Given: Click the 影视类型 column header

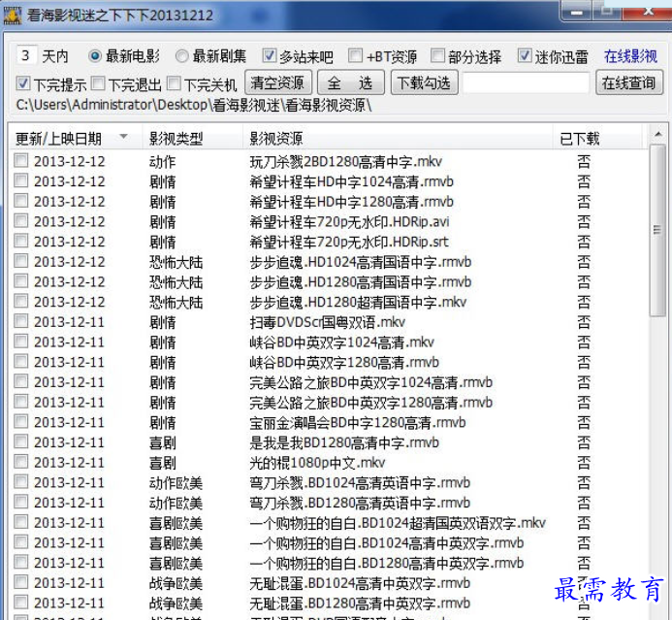Looking at the screenshot, I should (192, 138).
